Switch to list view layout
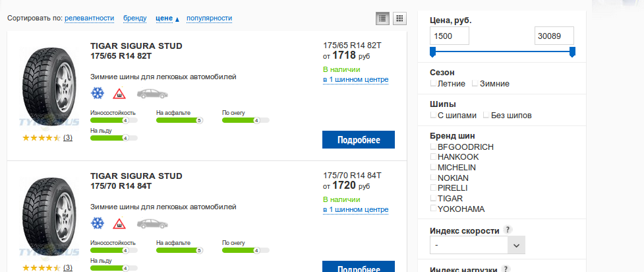 tap(382, 18)
